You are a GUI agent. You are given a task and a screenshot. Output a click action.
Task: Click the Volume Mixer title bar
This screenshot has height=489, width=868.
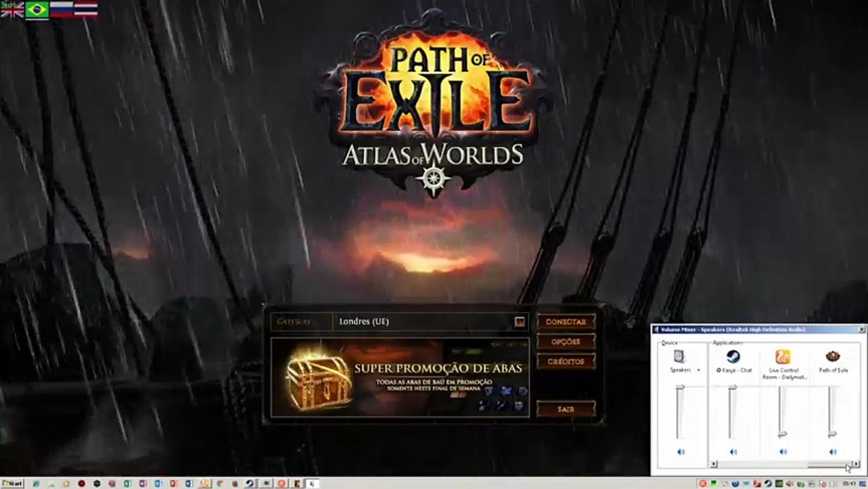(x=753, y=329)
